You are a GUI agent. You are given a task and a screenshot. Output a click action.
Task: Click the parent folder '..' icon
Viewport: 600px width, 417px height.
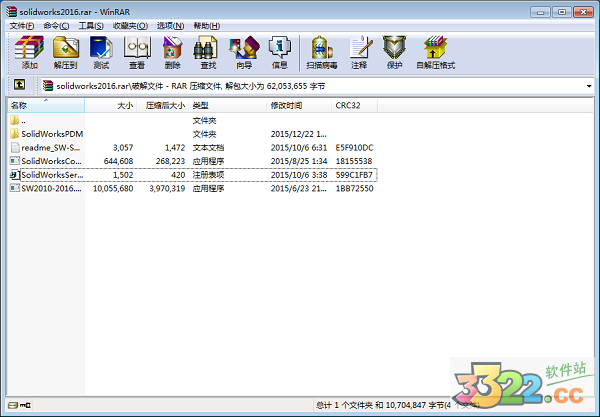click(15, 120)
